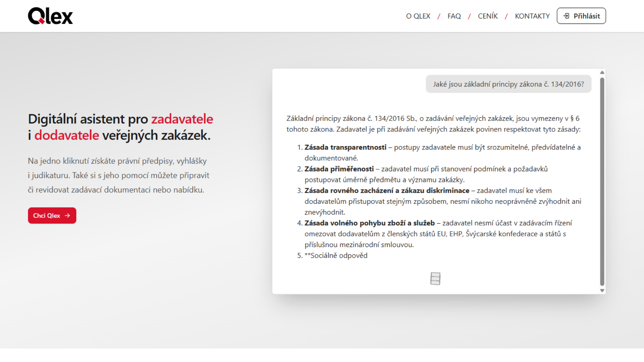
Task: Click the 'Na jedno kliknutí získáte' paragraph
Action: [x=118, y=175]
